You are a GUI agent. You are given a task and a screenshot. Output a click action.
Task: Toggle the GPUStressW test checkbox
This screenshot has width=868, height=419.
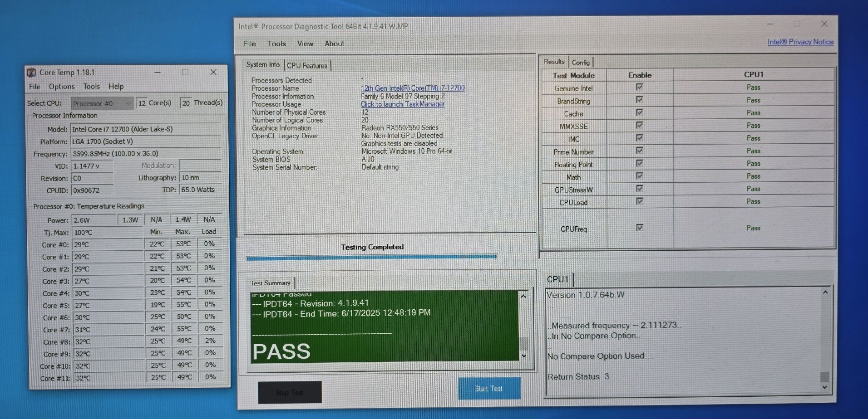point(639,189)
